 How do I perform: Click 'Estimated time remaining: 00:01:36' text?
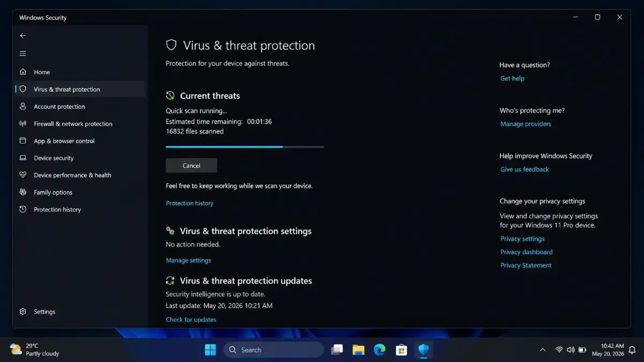(219, 122)
